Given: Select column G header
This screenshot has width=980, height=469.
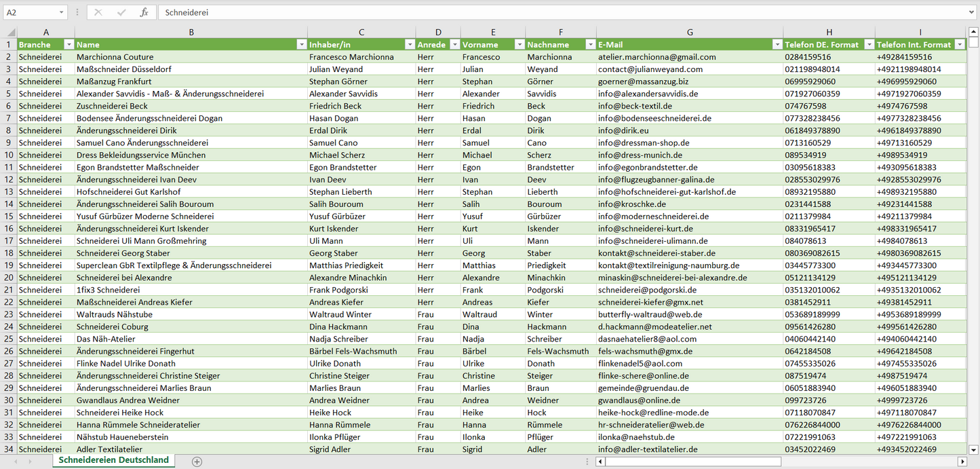Looking at the screenshot, I should point(690,32).
